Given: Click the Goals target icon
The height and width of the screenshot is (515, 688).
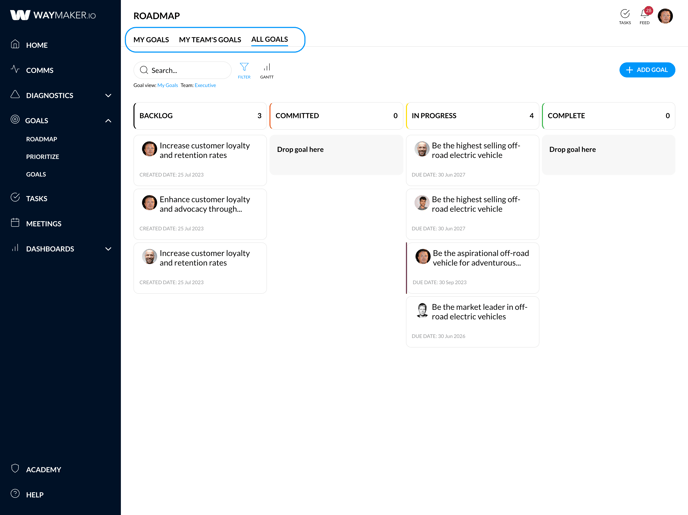Looking at the screenshot, I should [15, 119].
